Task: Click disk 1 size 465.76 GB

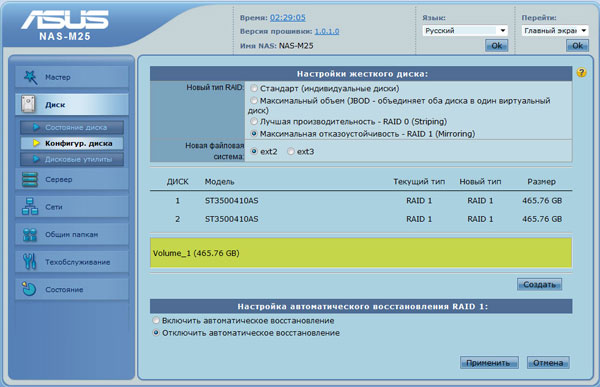Action: click(542, 201)
